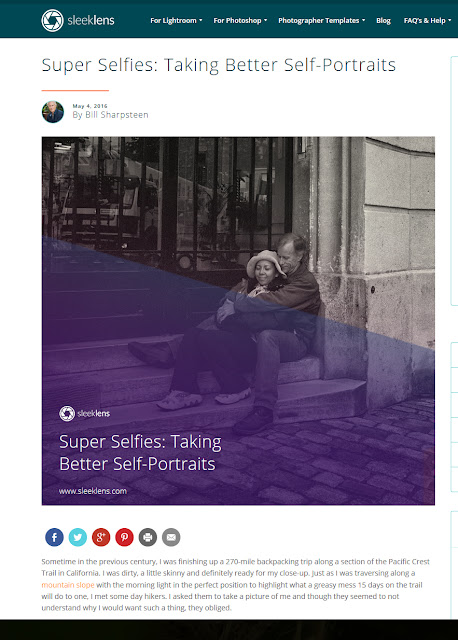Image resolution: width=458 pixels, height=640 pixels.
Task: Print the article using printer icon
Action: (148, 537)
